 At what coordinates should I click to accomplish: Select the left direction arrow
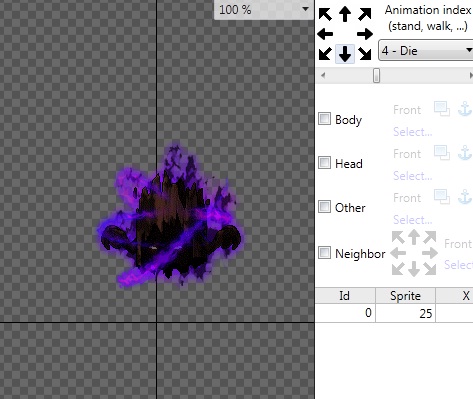(x=325, y=34)
